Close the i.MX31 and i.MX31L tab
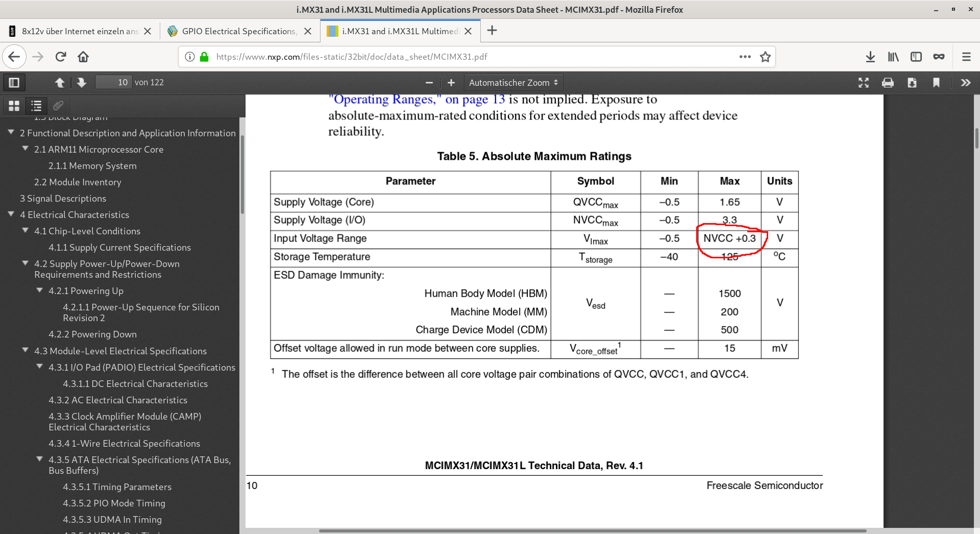Viewport: 980px width, 534px height. pyautogui.click(x=468, y=31)
